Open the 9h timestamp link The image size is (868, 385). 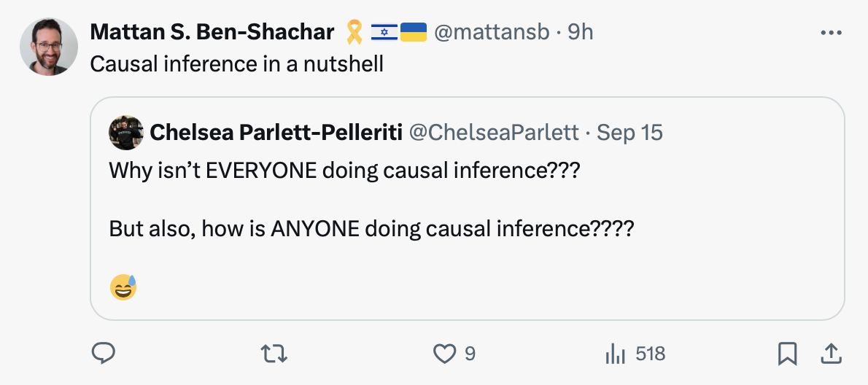581,32
